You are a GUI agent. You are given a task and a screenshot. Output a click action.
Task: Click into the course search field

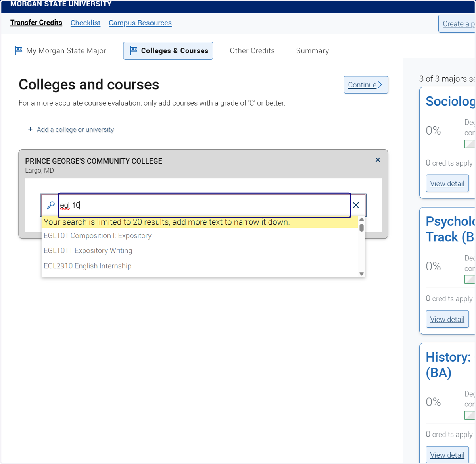204,205
